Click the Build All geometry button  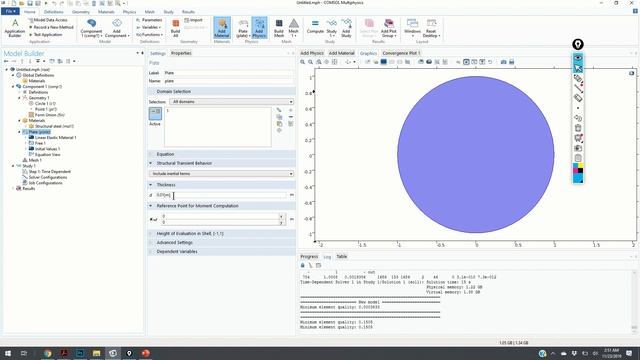(176, 28)
